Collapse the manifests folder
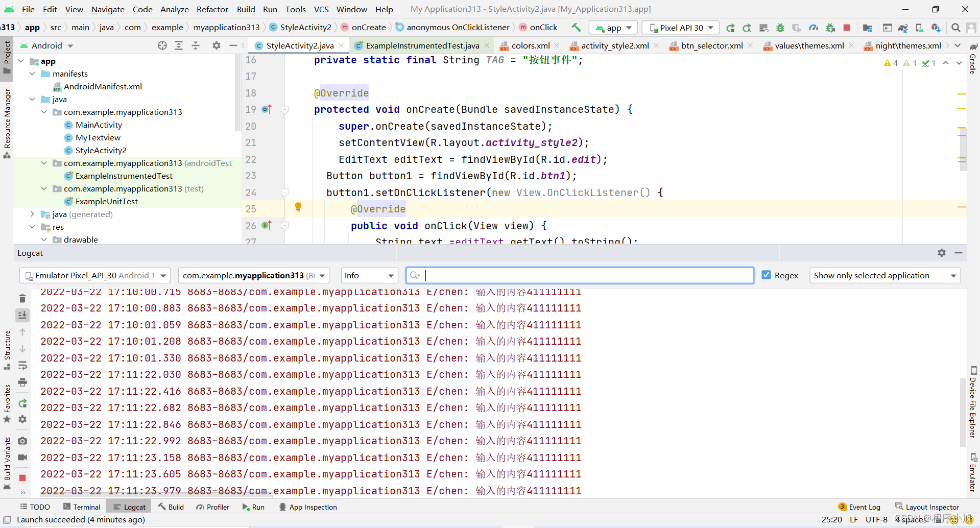Image resolution: width=980 pixels, height=528 pixels. coord(32,74)
